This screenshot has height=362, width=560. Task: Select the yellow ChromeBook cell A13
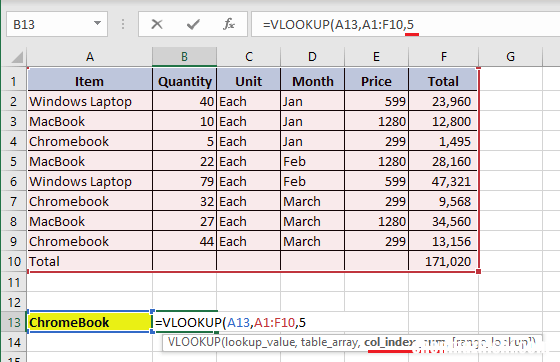pos(90,322)
